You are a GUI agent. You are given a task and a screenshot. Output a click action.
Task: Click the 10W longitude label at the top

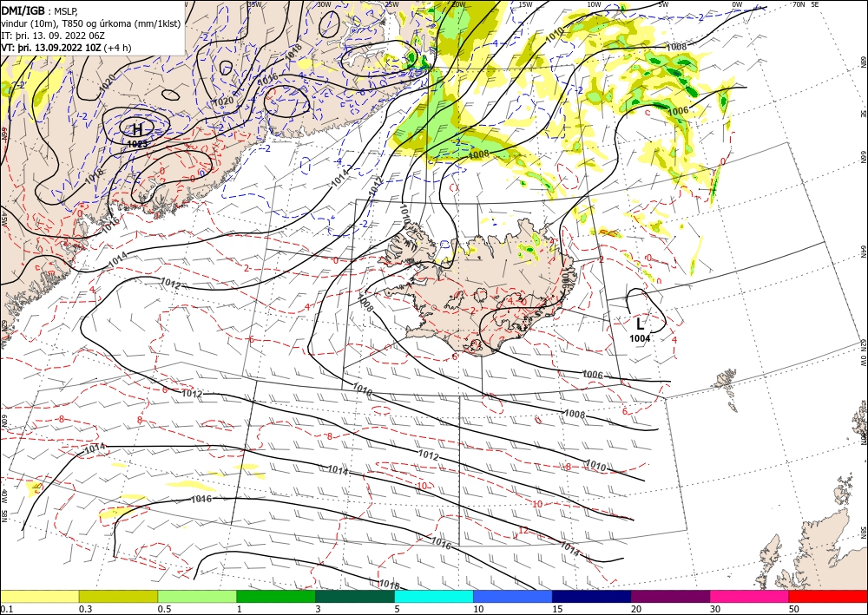594,3
